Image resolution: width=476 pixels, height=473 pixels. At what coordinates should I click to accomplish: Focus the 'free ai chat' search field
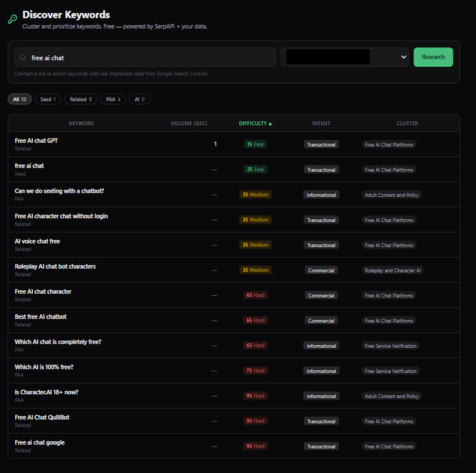click(x=145, y=57)
